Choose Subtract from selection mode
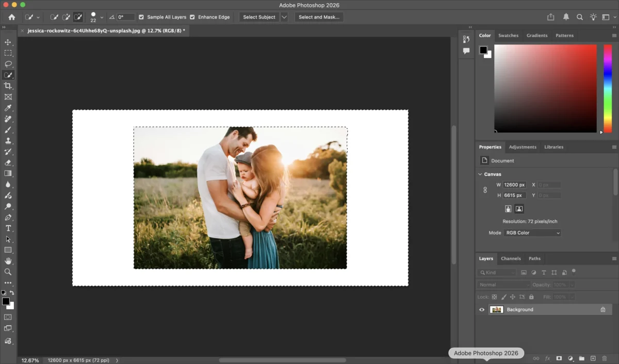619x364 pixels. click(x=78, y=17)
